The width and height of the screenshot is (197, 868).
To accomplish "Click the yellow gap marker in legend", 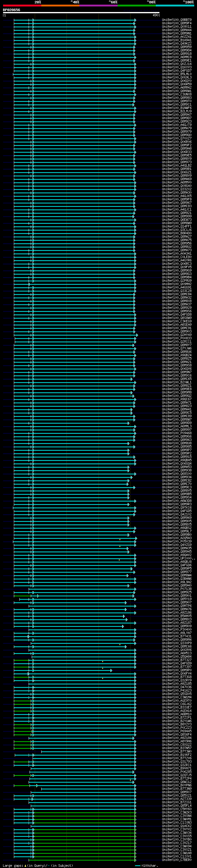I will point(25,865).
